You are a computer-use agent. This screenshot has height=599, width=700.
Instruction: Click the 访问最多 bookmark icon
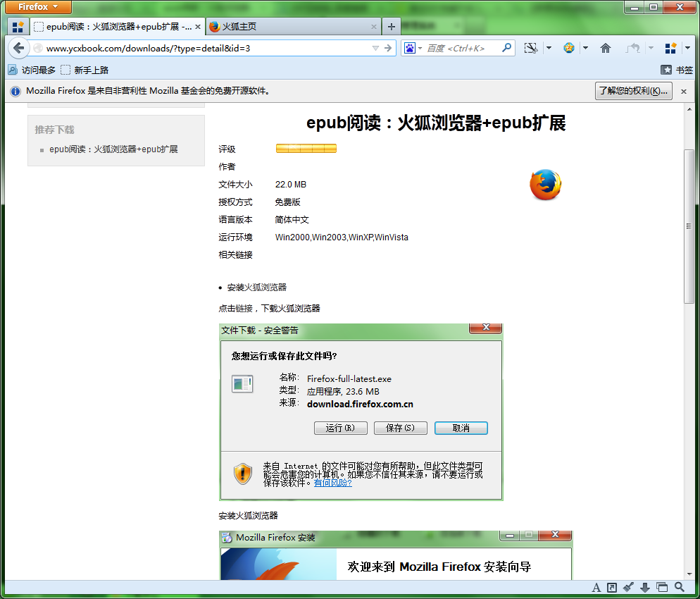(x=13, y=70)
